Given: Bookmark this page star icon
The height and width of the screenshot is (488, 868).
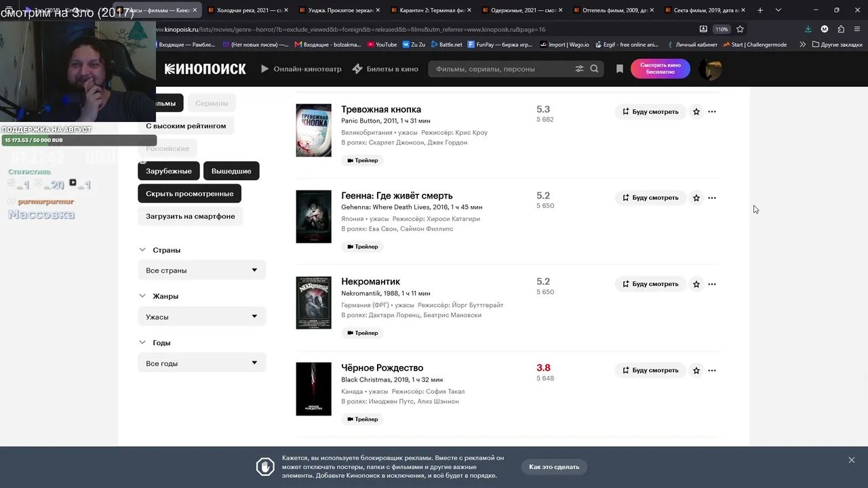Looking at the screenshot, I should click(740, 29).
